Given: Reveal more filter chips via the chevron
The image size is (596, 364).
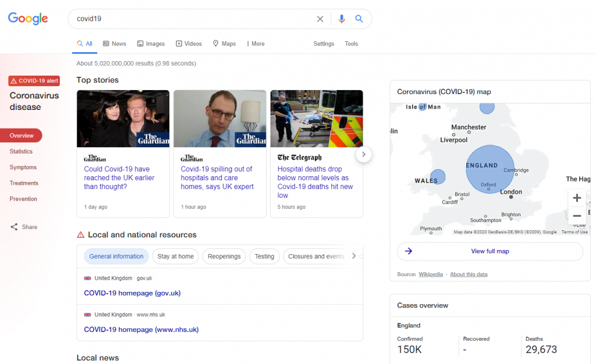Looking at the screenshot, I should click(354, 256).
